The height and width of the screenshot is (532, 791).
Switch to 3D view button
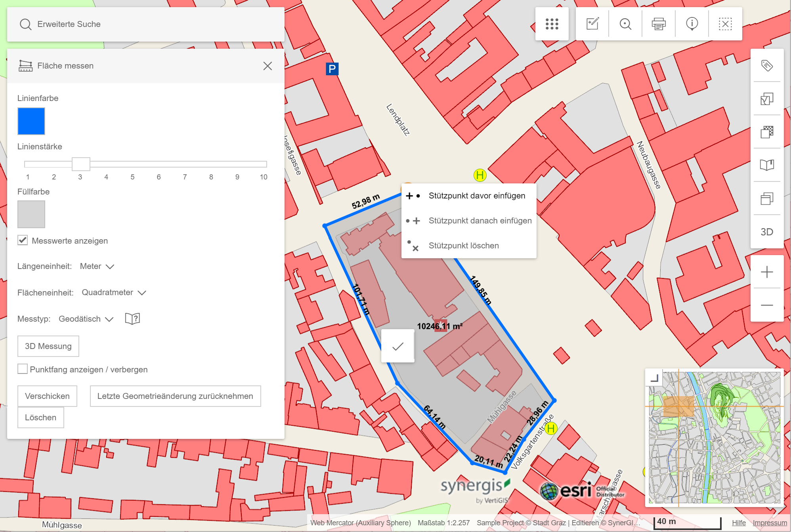[767, 232]
